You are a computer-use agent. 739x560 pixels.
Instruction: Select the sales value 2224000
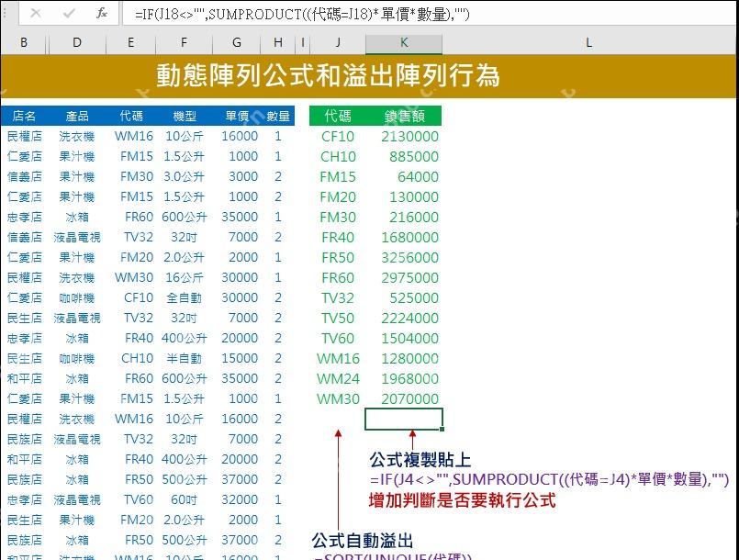(x=409, y=319)
